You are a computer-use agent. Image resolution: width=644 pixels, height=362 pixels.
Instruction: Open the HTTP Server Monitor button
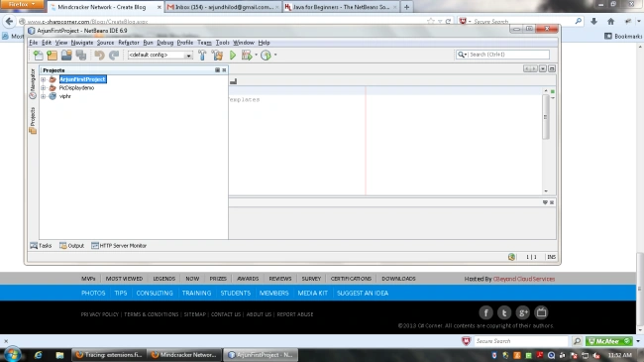click(119, 246)
